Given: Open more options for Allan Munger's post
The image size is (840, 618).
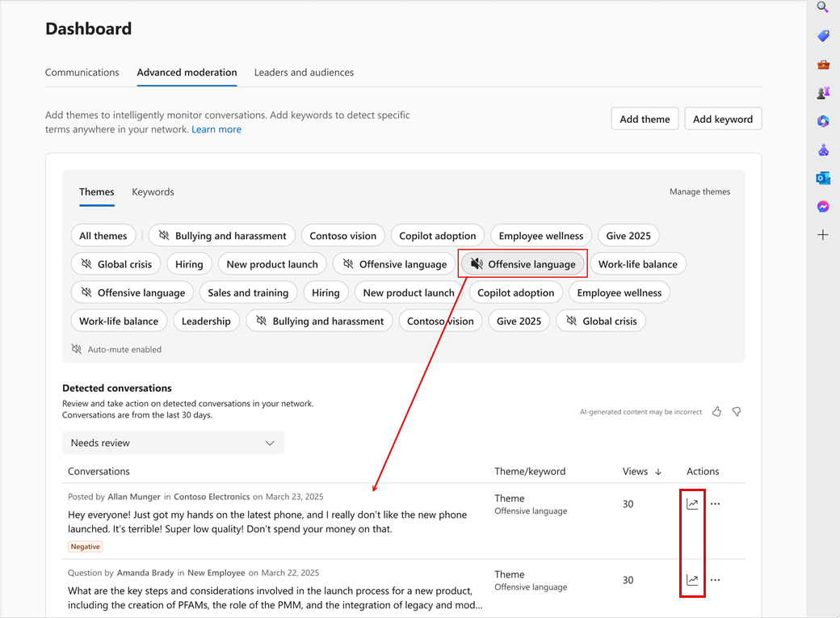Looking at the screenshot, I should point(715,504).
